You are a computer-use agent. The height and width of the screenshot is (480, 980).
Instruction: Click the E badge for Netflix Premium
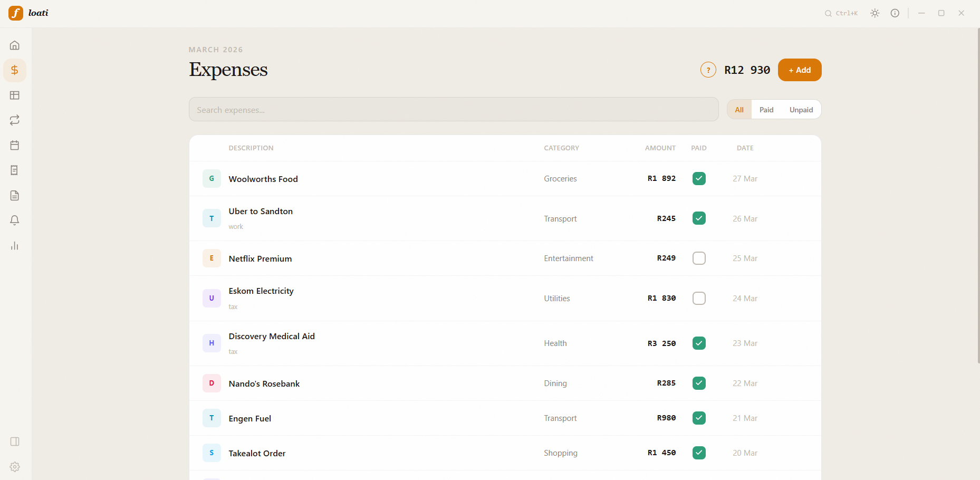[212, 258]
